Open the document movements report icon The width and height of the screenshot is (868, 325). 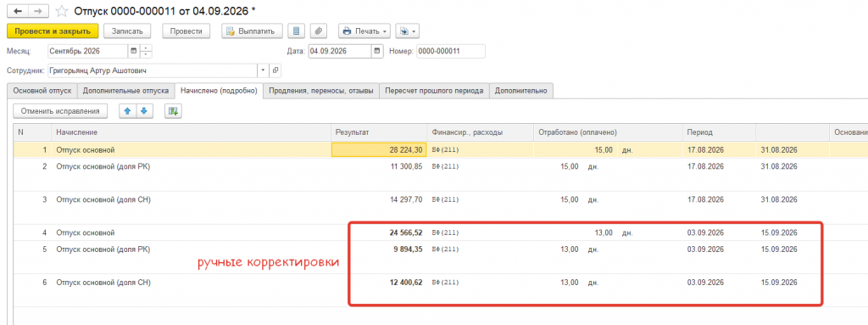click(297, 31)
